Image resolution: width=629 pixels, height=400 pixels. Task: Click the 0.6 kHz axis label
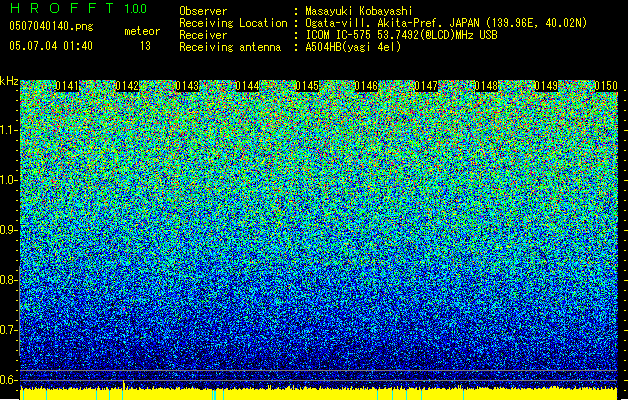7,380
